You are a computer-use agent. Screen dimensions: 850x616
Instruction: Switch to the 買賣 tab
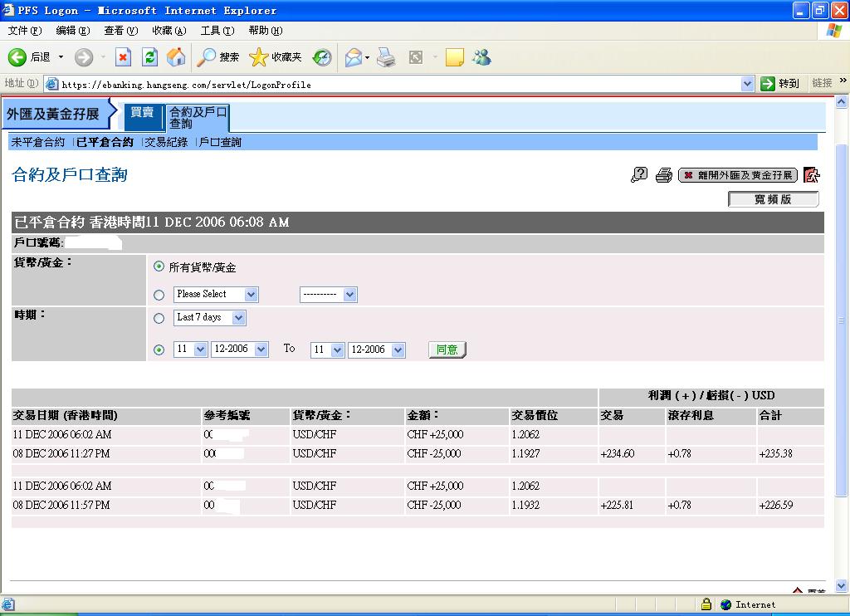(x=143, y=117)
